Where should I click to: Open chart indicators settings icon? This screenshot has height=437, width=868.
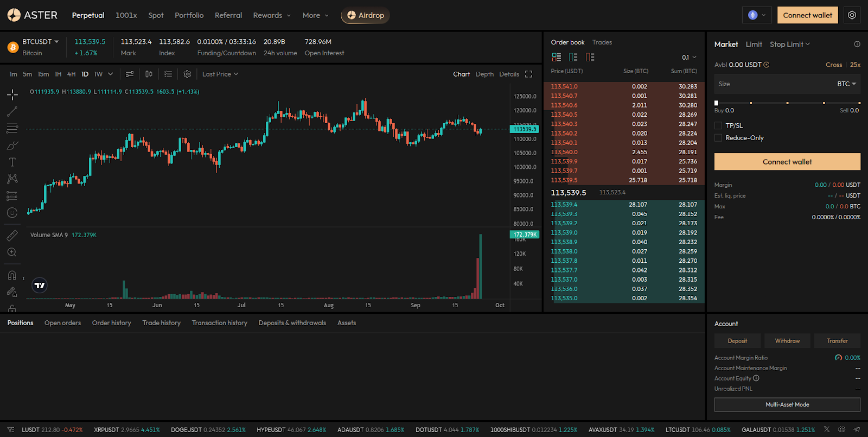coord(130,74)
